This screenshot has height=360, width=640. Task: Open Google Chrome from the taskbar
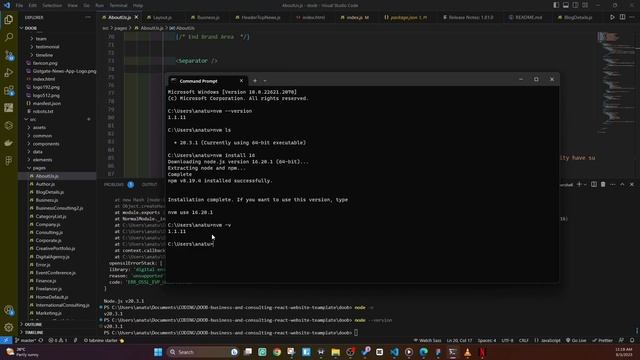[277, 352]
